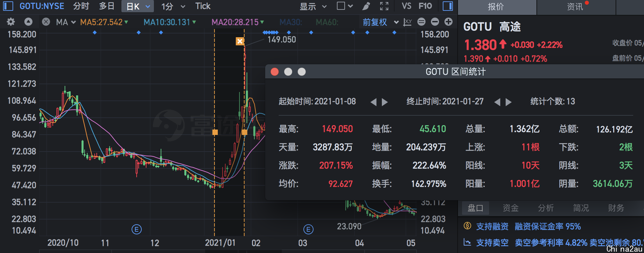Move end date later with right arrow
Screen dimensions: 644x253
pos(509,102)
